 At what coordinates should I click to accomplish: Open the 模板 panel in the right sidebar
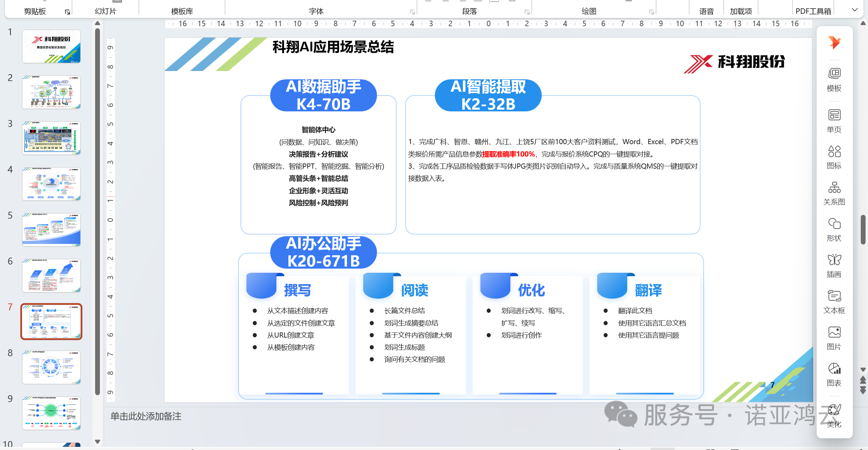click(x=834, y=80)
